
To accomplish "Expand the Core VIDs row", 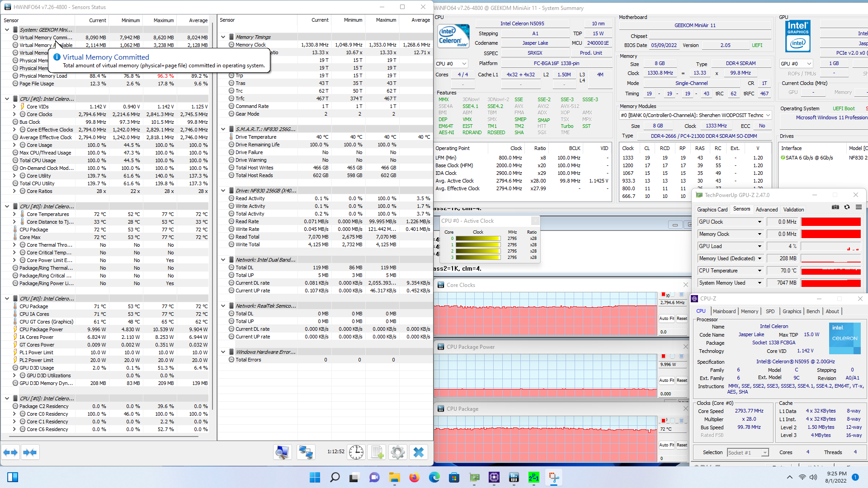I will click(x=14, y=107).
